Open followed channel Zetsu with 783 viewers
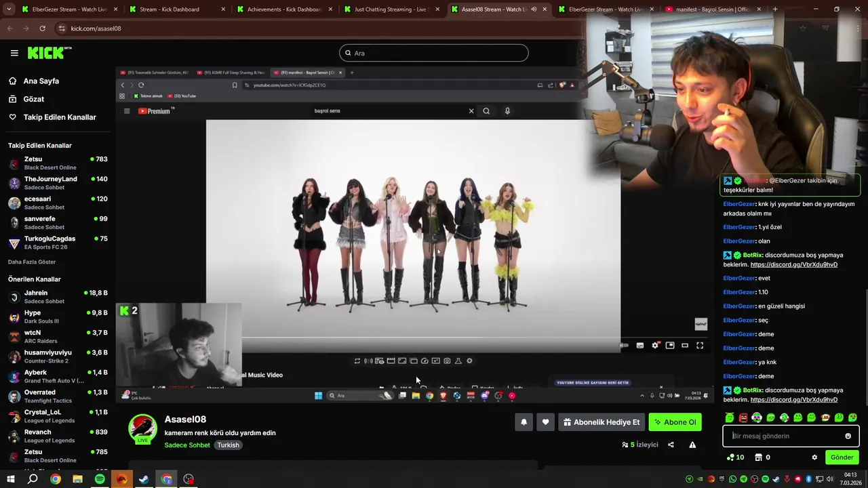 click(58, 163)
